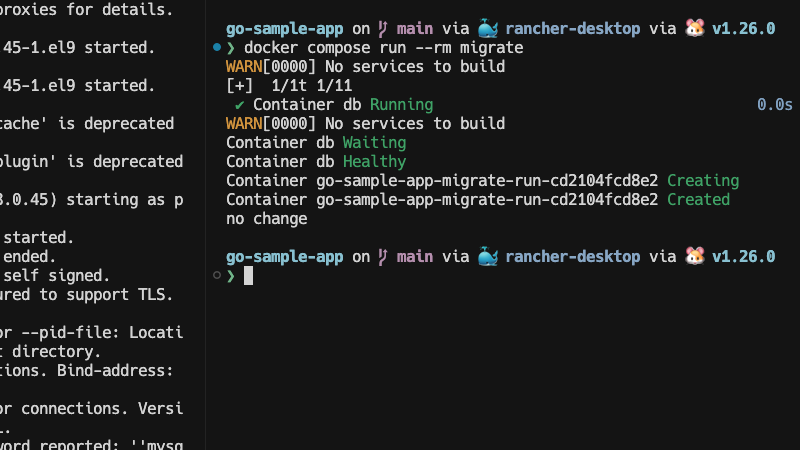
Task: Click the vertical divider between terminal panes
Action: pyautogui.click(x=206, y=225)
